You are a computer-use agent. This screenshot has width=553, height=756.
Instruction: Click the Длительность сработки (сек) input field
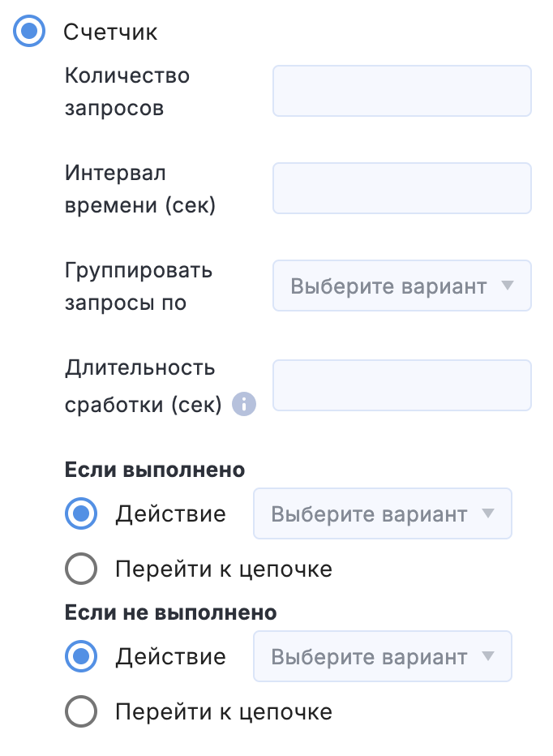coord(402,385)
